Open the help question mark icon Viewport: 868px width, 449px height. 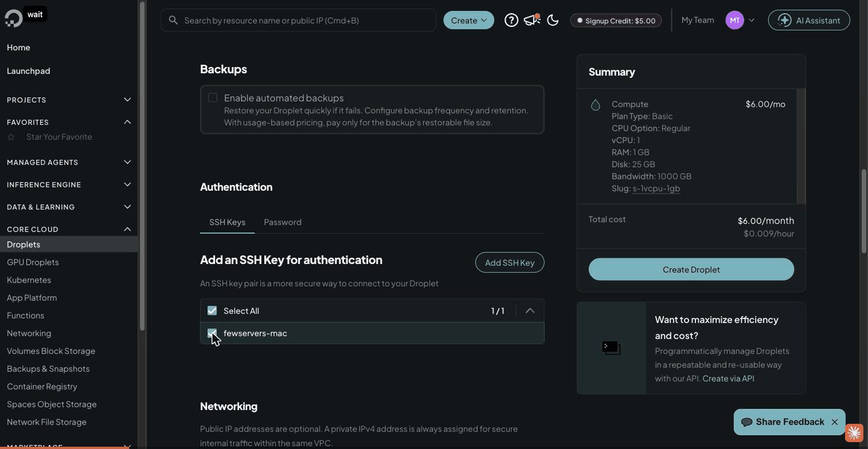[x=511, y=20]
